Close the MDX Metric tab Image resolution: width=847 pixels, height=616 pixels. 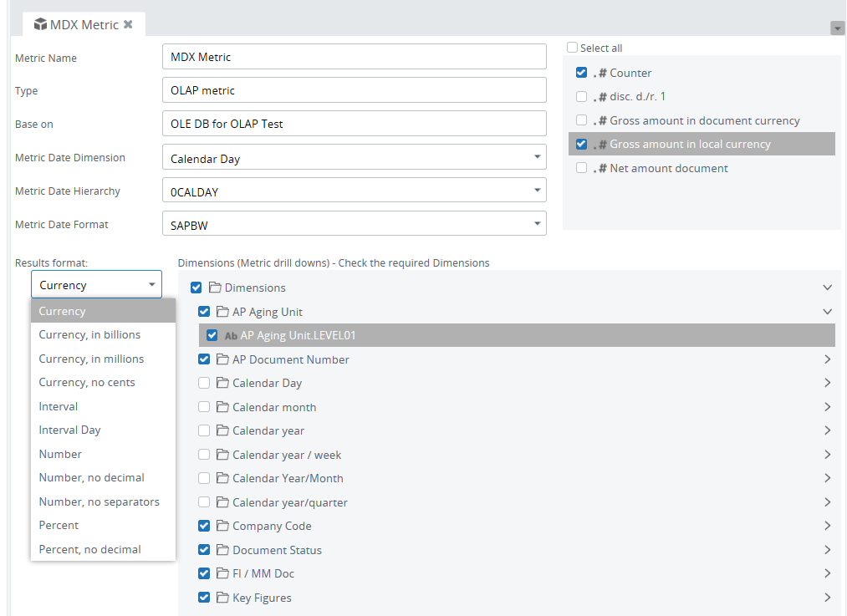(x=128, y=24)
